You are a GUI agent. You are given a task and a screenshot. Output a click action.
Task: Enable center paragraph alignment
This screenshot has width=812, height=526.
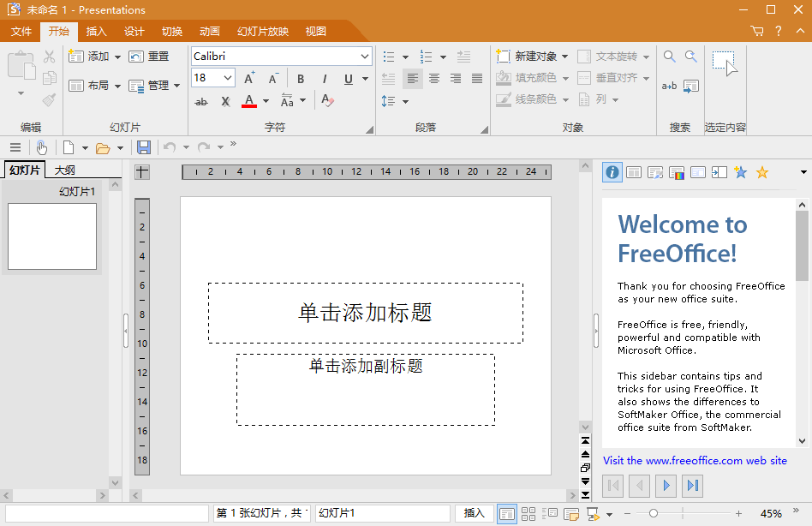[x=434, y=78]
